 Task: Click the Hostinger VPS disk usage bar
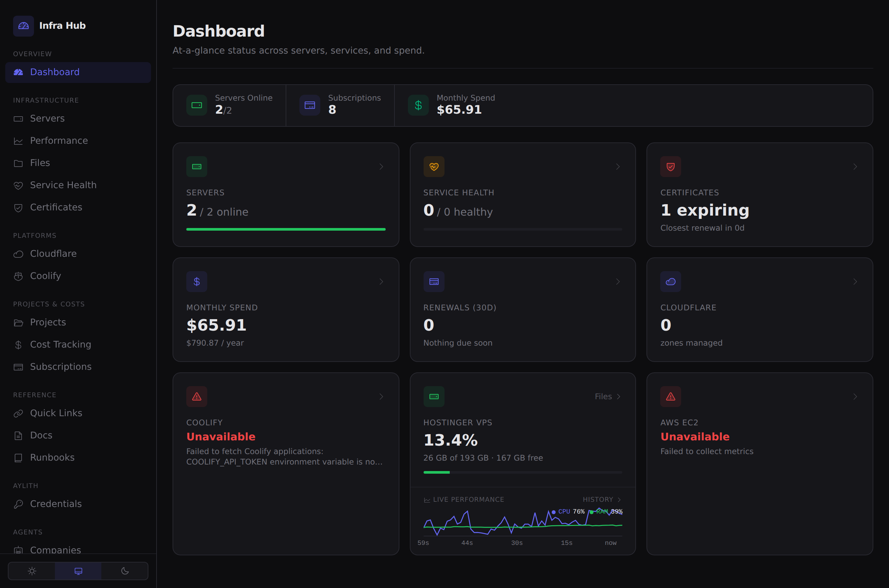pyautogui.click(x=523, y=472)
